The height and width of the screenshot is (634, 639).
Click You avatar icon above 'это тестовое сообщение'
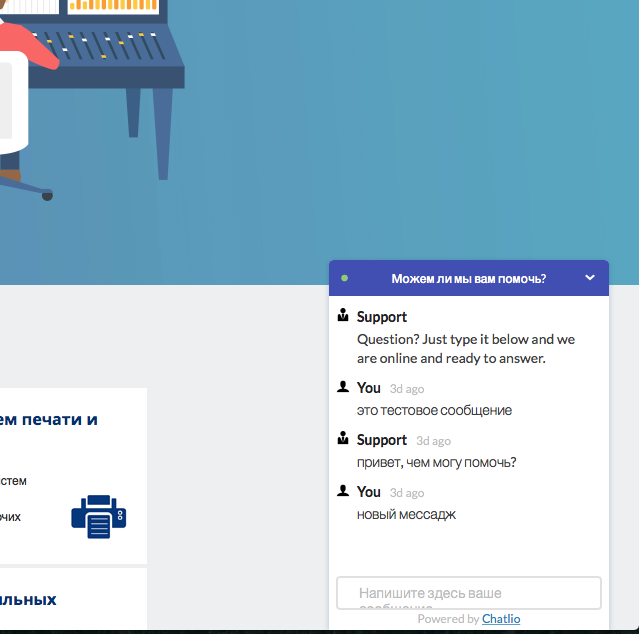pyautogui.click(x=343, y=387)
